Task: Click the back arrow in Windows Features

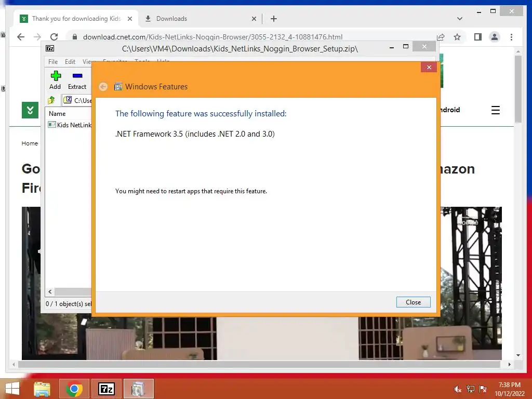Action: point(103,87)
